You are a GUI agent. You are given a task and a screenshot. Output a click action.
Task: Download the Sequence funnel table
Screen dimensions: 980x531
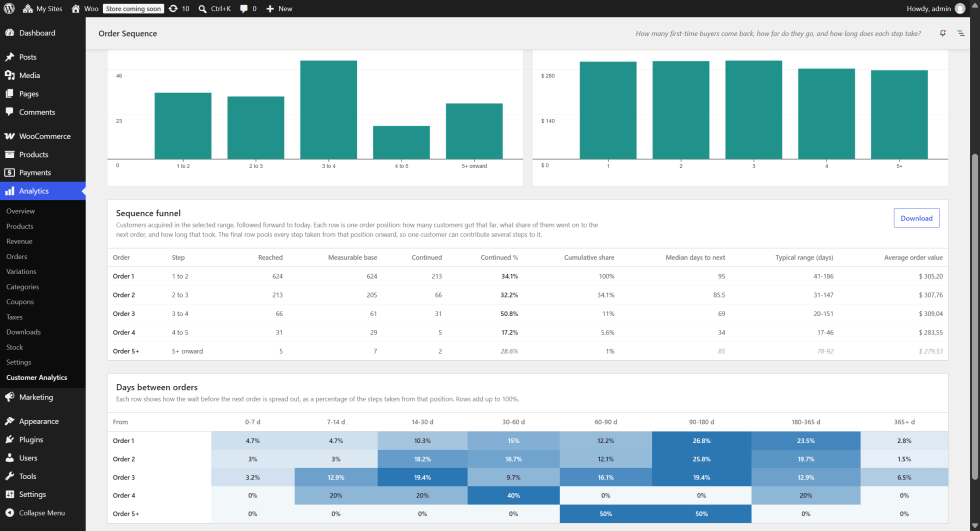[x=916, y=218]
